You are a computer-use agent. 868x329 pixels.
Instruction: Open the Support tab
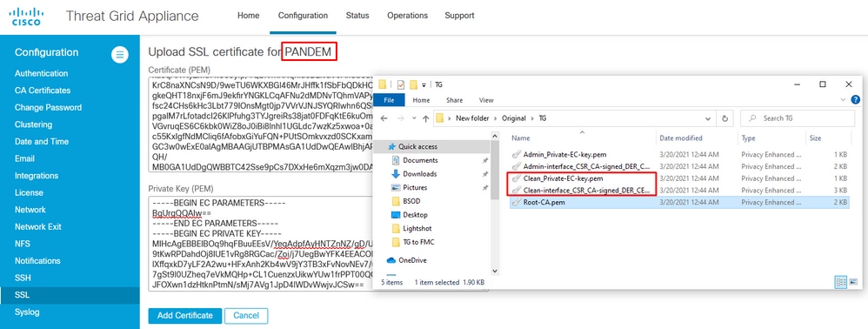[x=459, y=16]
